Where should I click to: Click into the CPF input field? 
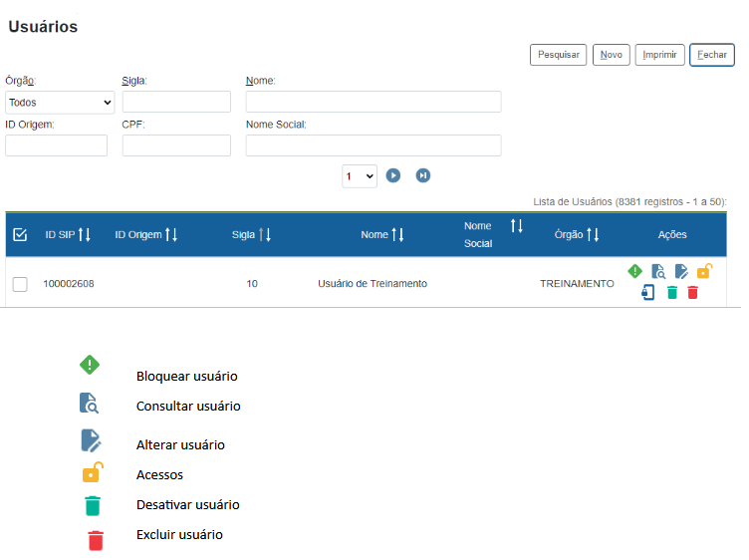coord(176,145)
